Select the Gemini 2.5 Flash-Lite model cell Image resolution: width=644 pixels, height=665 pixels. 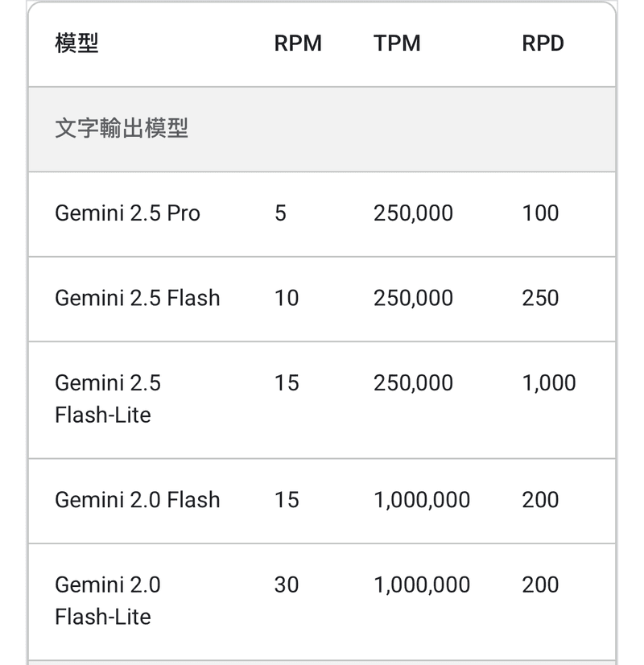pos(108,399)
